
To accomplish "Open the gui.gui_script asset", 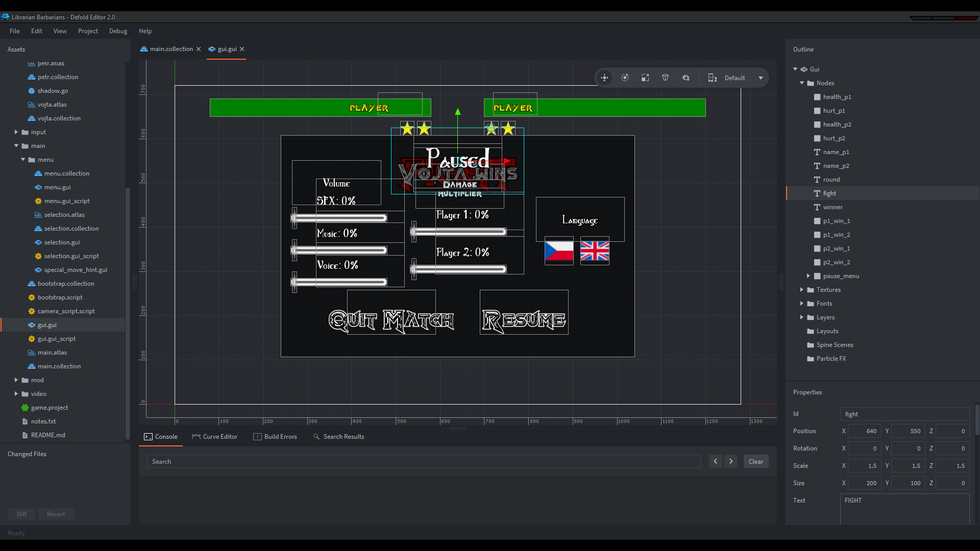I will pos(56,338).
